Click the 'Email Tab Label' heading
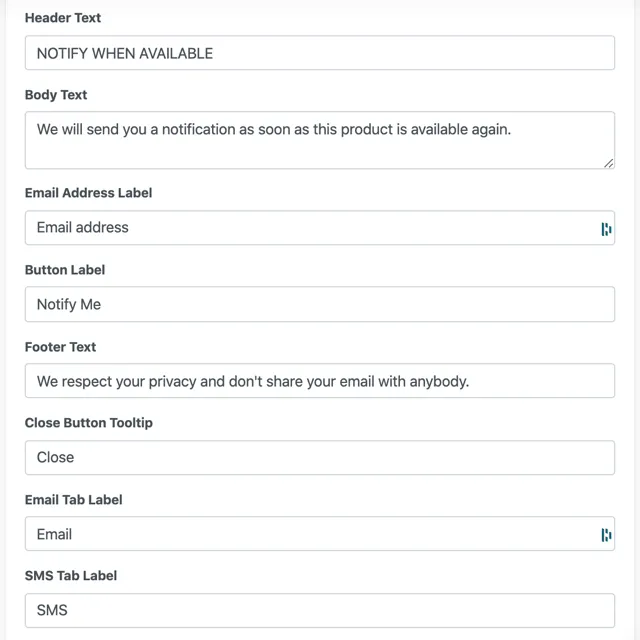The height and width of the screenshot is (640, 640). (73, 500)
